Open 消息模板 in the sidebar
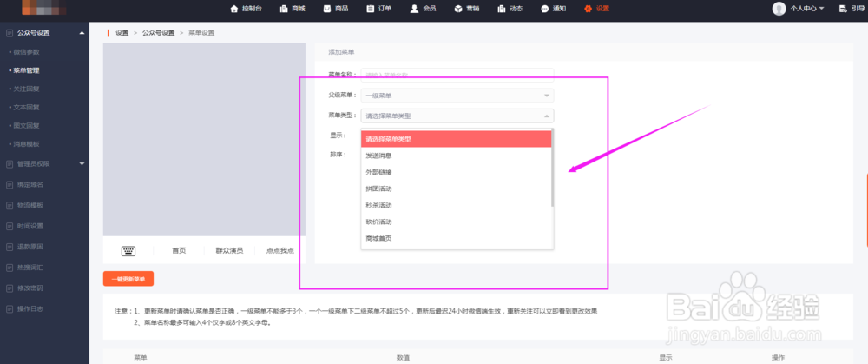The width and height of the screenshot is (868, 364). [27, 144]
